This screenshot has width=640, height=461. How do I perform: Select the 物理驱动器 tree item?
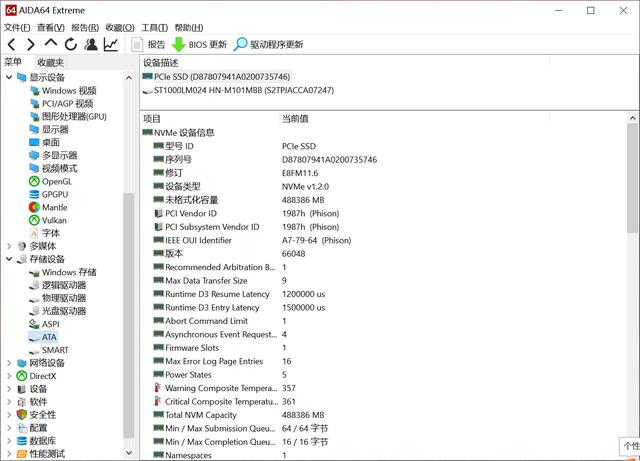pos(58,298)
